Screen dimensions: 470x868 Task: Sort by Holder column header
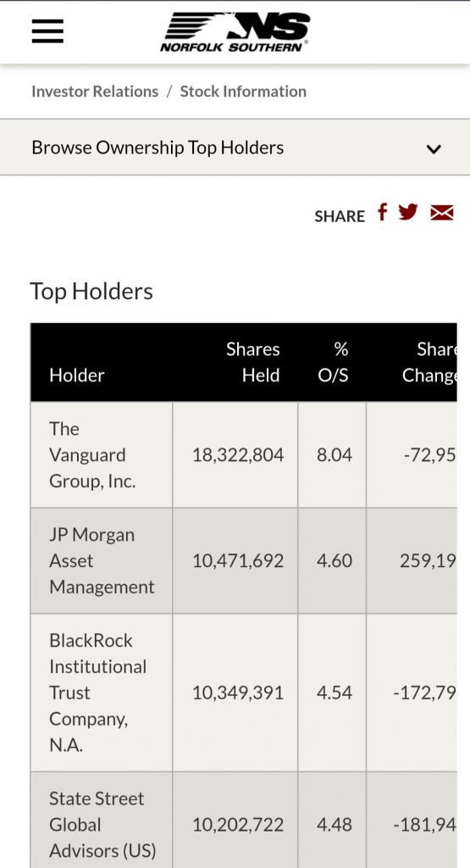click(x=77, y=376)
